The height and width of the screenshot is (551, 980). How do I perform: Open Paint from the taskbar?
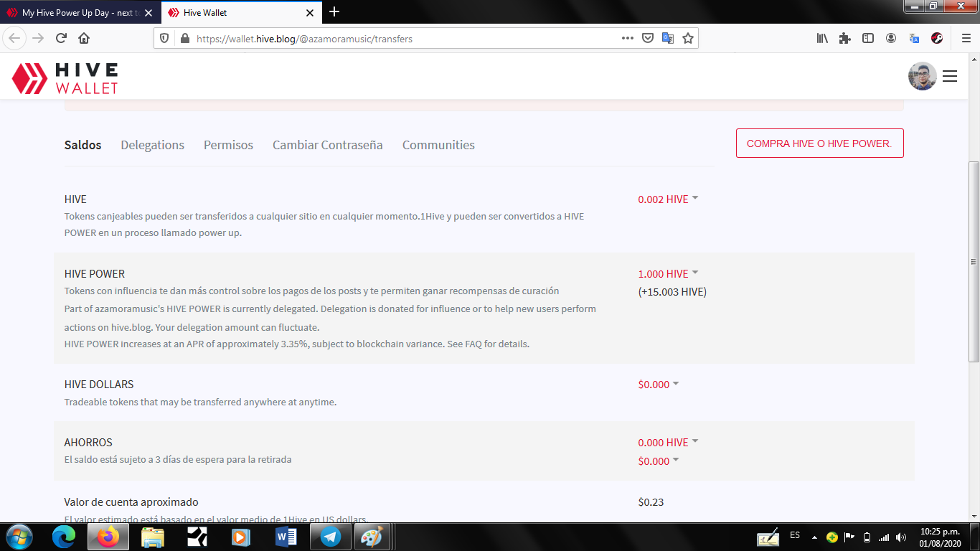coord(372,537)
